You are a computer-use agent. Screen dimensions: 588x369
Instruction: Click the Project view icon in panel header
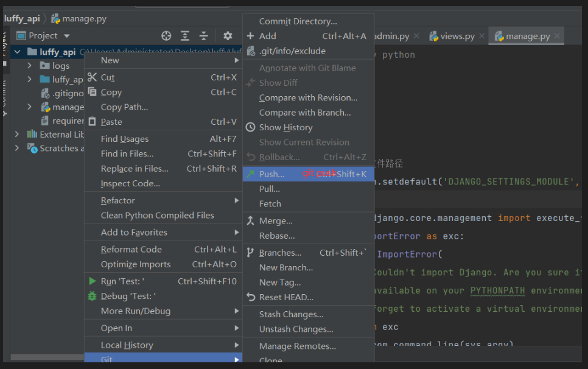[x=21, y=36]
